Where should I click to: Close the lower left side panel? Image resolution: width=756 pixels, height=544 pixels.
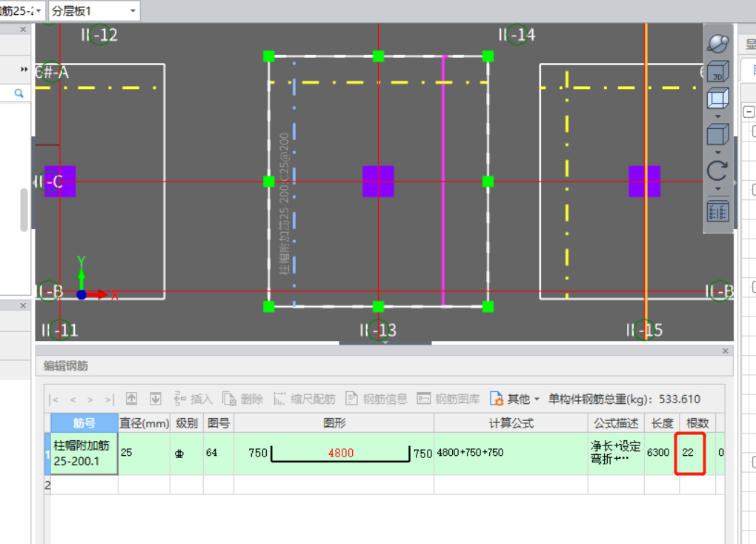23,305
